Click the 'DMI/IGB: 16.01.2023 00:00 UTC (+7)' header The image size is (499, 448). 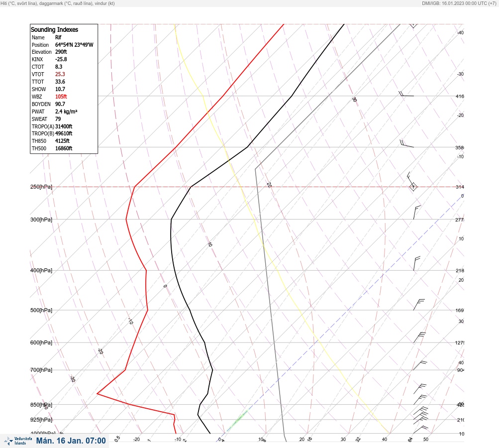click(459, 3)
